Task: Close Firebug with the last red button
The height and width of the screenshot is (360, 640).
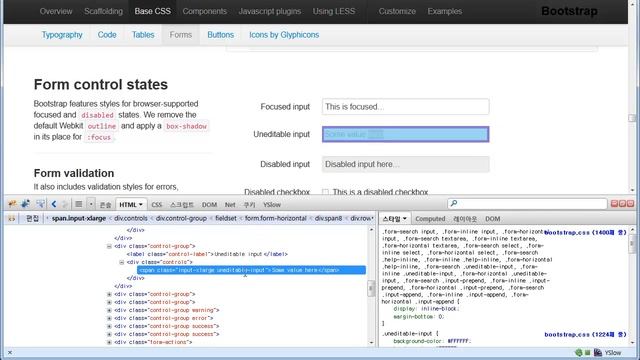Action: (630, 203)
